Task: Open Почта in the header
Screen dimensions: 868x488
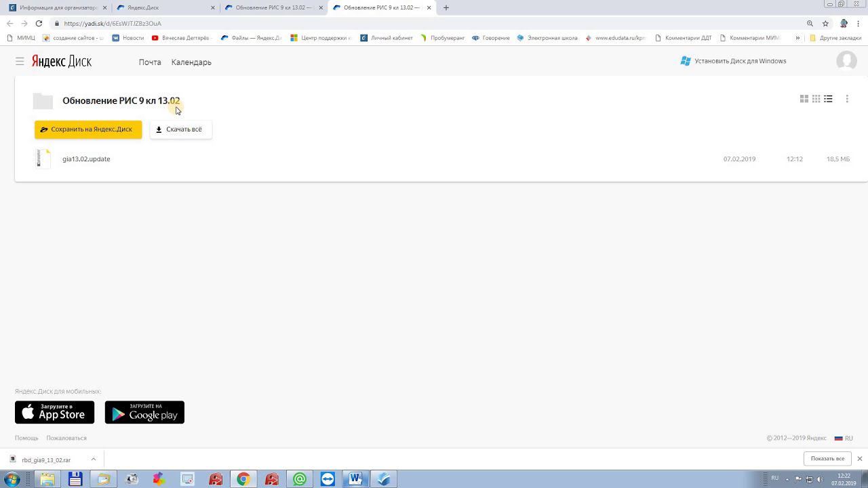Action: pyautogui.click(x=150, y=62)
